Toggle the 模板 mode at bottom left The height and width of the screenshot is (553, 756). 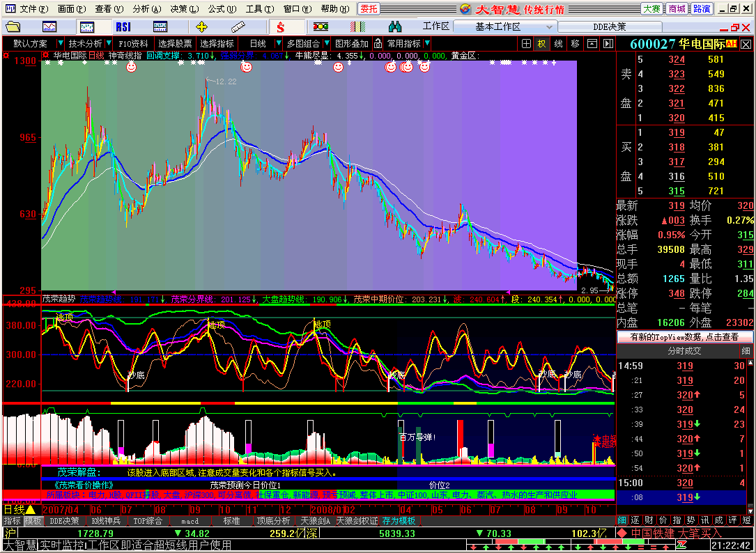[x=33, y=521]
